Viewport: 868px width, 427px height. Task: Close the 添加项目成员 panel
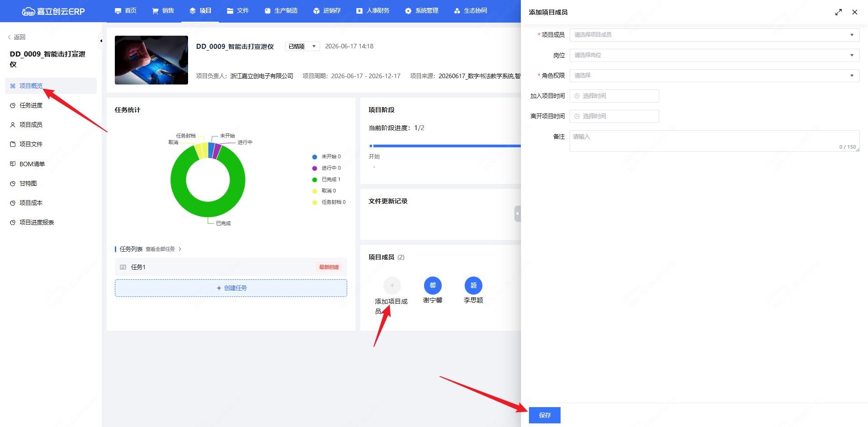point(855,12)
